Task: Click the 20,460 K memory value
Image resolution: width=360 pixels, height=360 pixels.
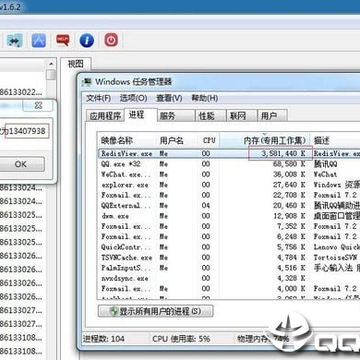Action: point(289,205)
